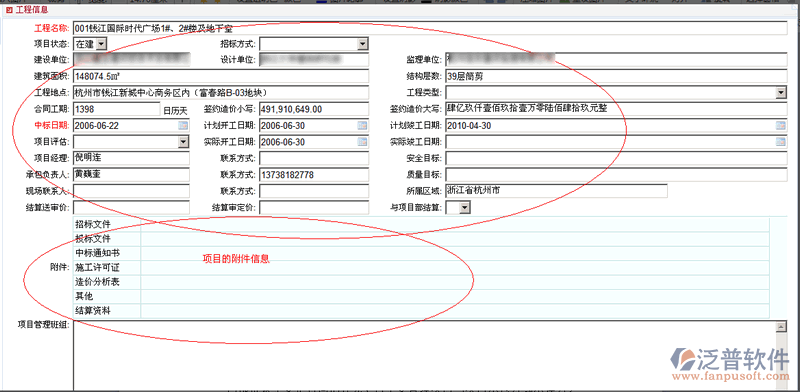Click the 所属区域 input field

556,191
